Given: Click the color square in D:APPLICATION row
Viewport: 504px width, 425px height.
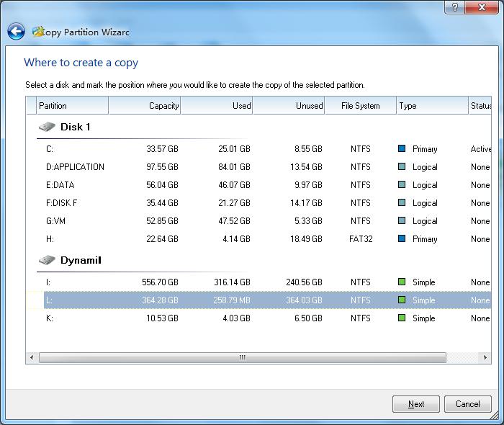Looking at the screenshot, I should [x=402, y=166].
